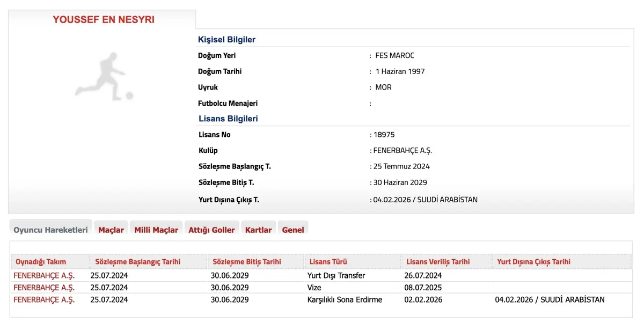Switch to the Maçlar tab
This screenshot has height=322, width=644.
tap(111, 230)
